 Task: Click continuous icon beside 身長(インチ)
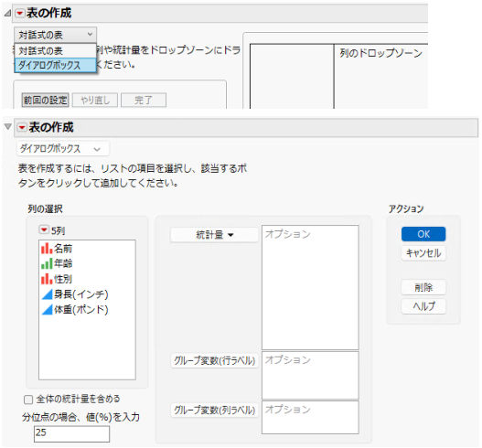tap(47, 294)
